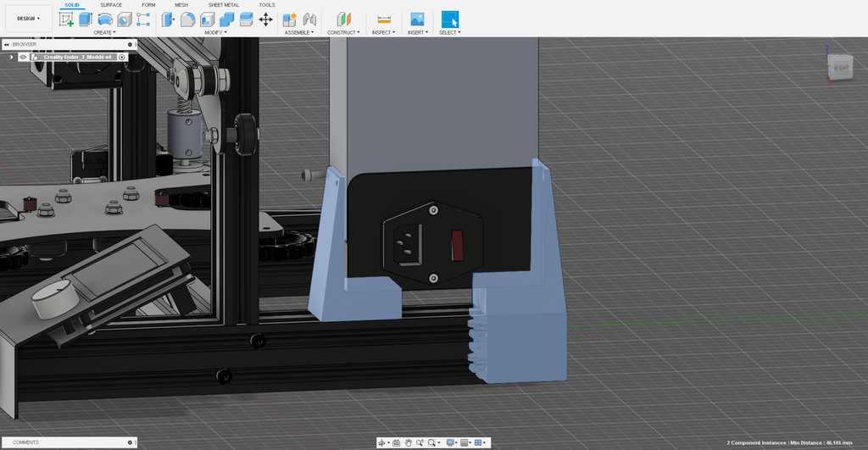Image resolution: width=868 pixels, height=450 pixels.
Task: Open the Display Settings dropdown
Action: coord(451,442)
